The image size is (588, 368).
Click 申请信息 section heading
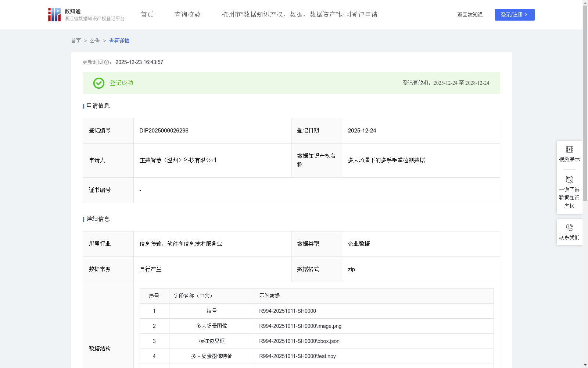click(x=98, y=106)
